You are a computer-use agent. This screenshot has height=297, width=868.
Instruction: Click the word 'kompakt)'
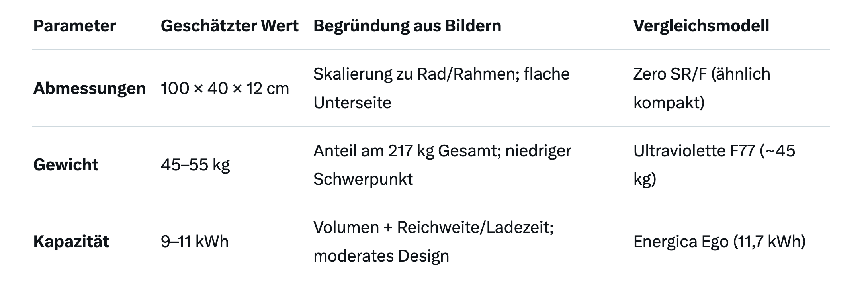pos(669,103)
